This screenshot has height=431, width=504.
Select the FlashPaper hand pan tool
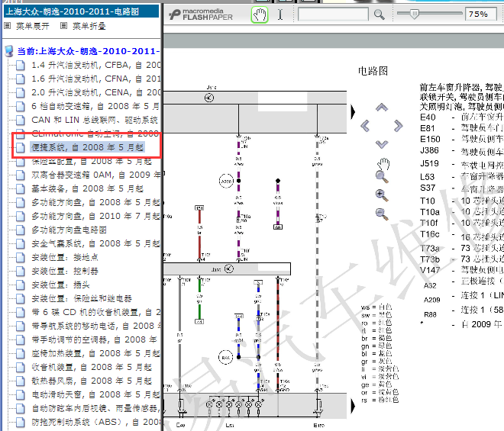pyautogui.click(x=260, y=14)
